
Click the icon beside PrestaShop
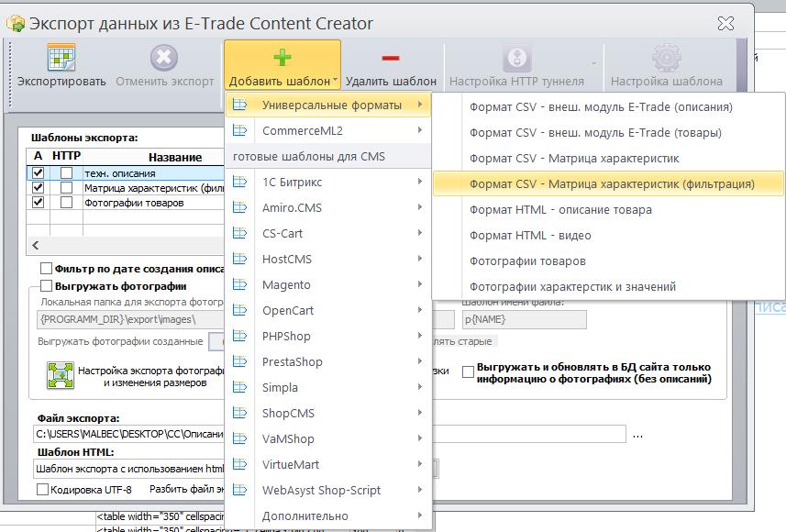(x=240, y=361)
